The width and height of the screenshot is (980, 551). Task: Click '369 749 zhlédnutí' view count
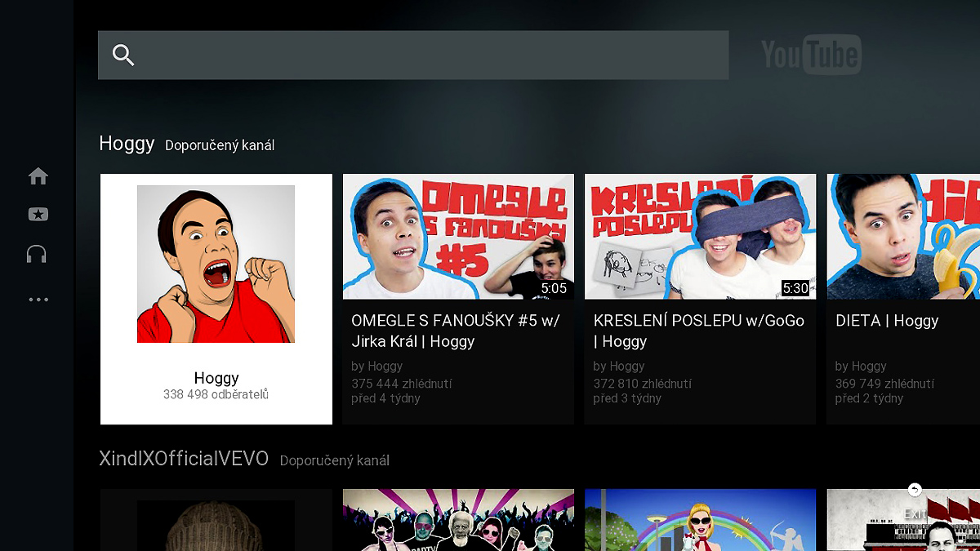point(884,383)
